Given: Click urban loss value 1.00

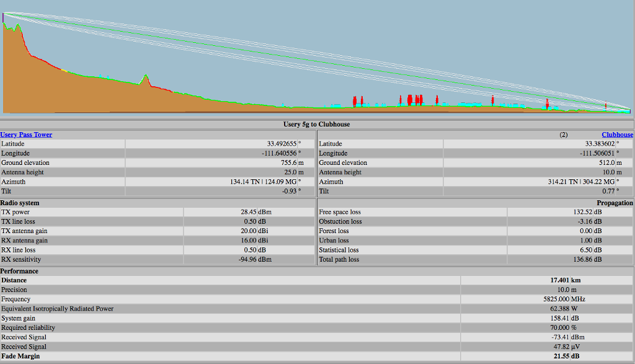Looking at the screenshot, I should 586,240.
